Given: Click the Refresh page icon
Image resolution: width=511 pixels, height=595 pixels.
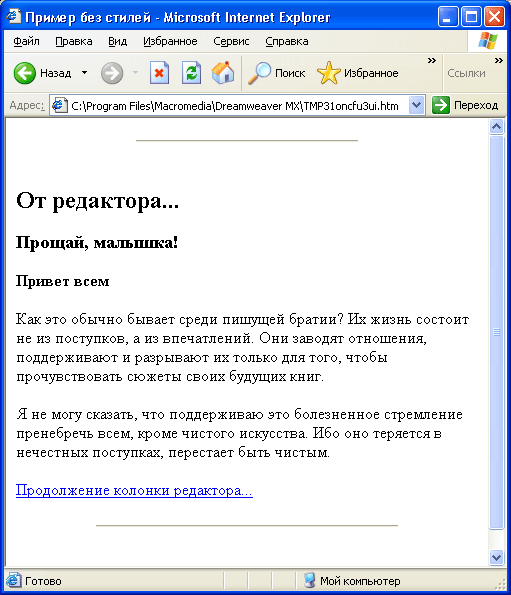Looking at the screenshot, I should coord(191,72).
